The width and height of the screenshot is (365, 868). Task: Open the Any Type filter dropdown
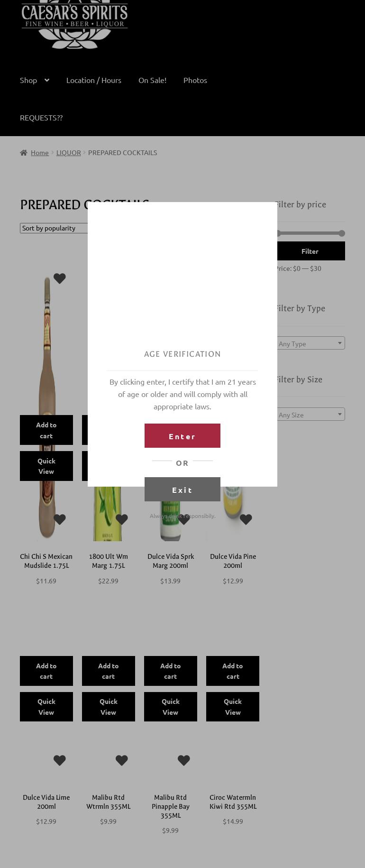pos(310,343)
